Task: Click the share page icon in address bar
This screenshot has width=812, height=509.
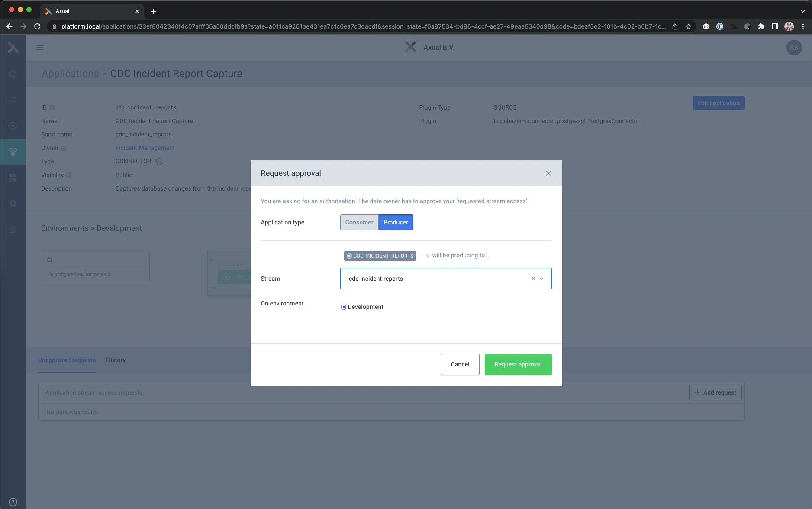Action: [x=675, y=26]
